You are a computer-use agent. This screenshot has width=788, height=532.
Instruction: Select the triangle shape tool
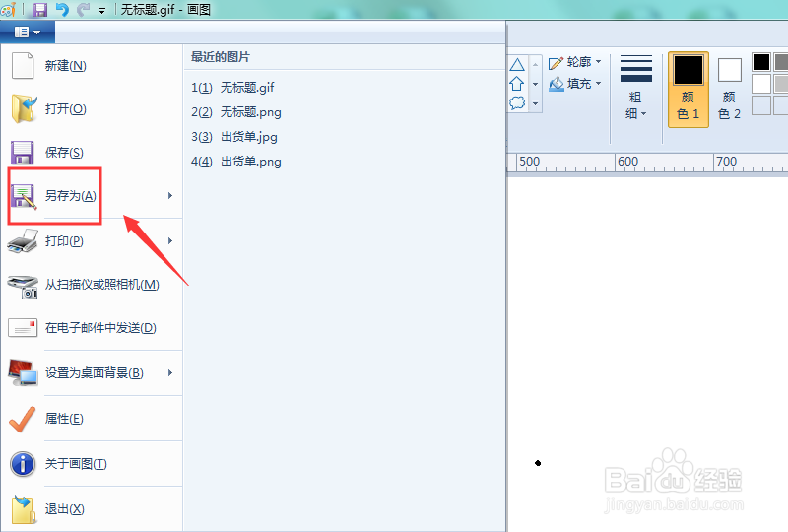click(517, 65)
